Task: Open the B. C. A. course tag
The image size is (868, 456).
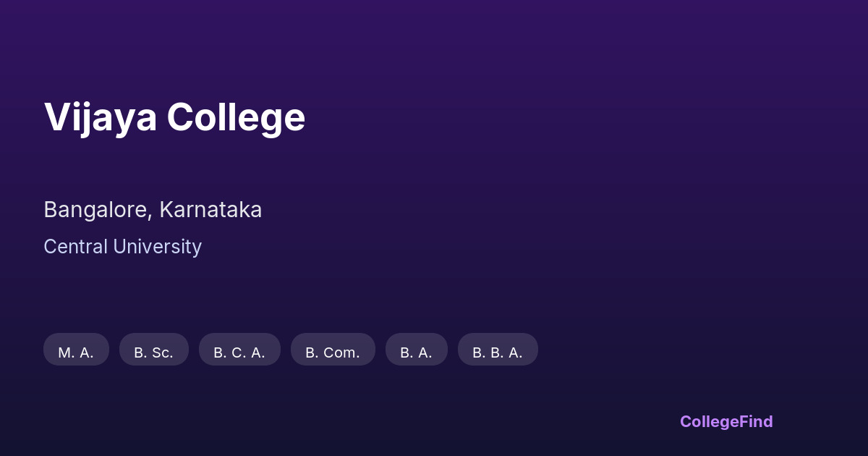Action: pyautogui.click(x=239, y=352)
